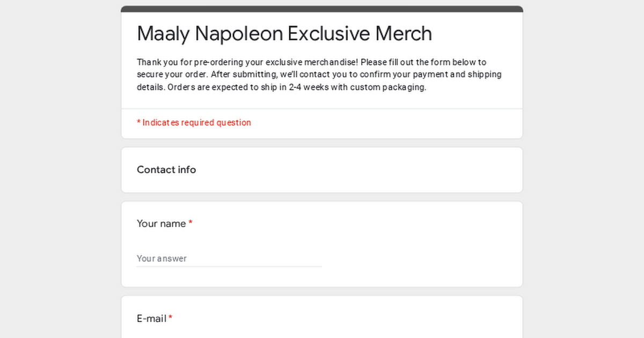Click the E-mail question label
The height and width of the screenshot is (338, 644).
151,318
